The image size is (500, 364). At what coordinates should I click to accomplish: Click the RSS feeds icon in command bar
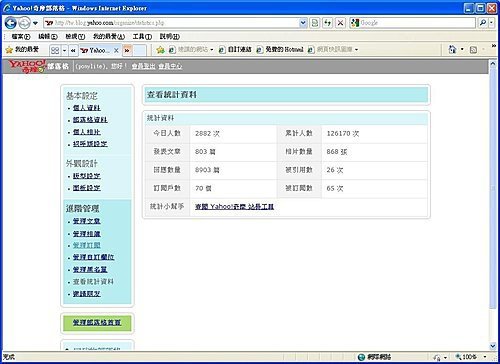[x=473, y=50]
